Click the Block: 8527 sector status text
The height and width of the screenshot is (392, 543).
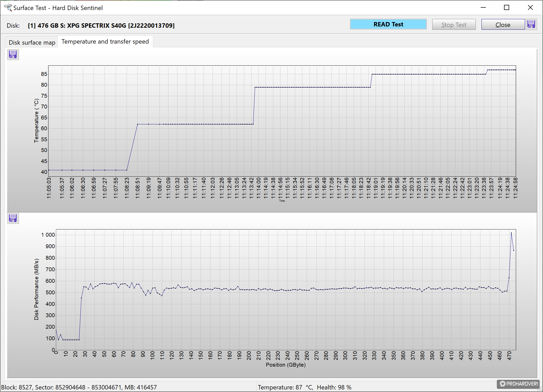[79, 387]
